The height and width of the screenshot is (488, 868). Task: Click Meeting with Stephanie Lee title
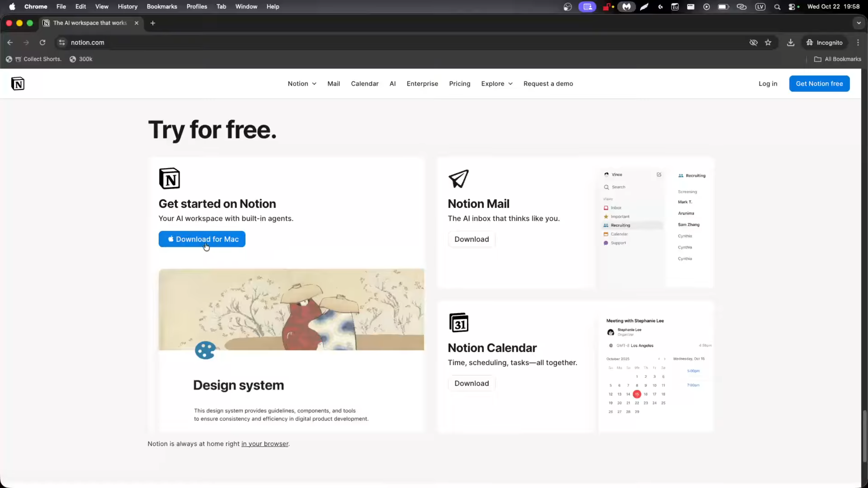(x=635, y=321)
